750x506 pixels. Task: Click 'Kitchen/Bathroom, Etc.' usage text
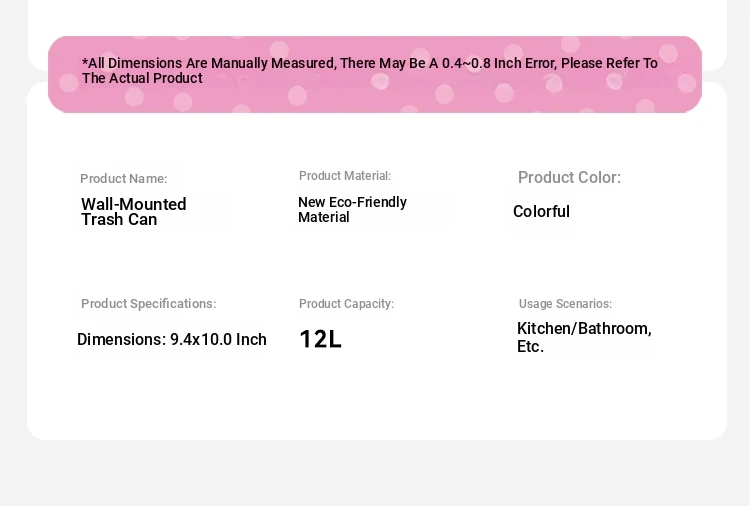click(x=583, y=337)
